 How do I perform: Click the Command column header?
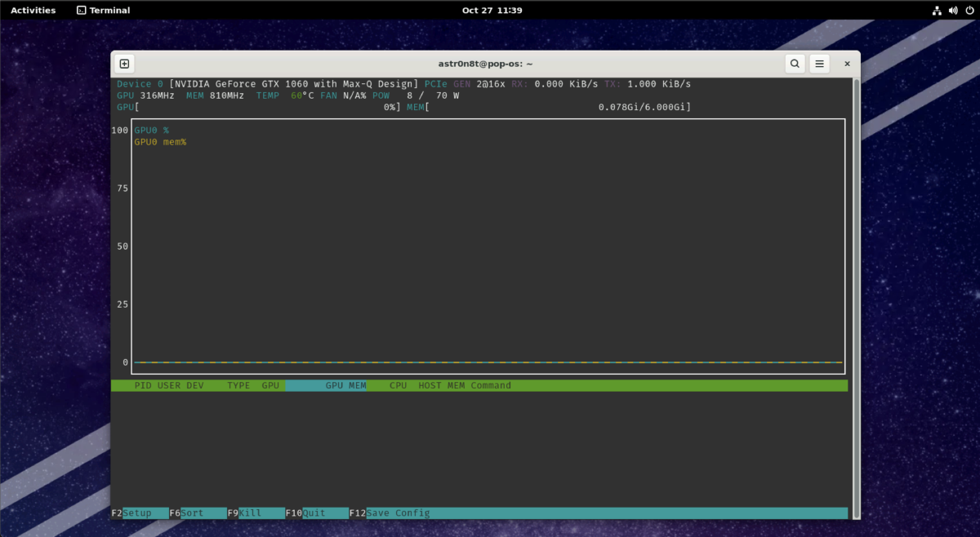pyautogui.click(x=491, y=385)
